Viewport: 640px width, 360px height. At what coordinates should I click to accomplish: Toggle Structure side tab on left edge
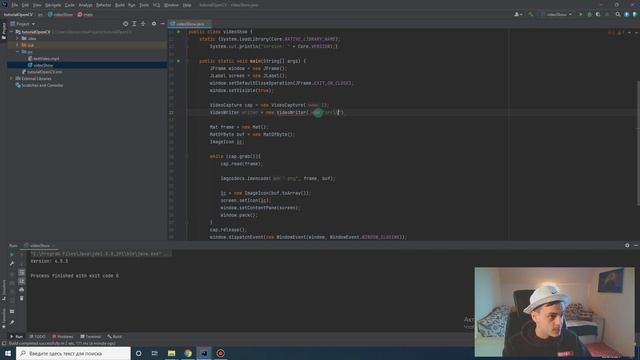coord(4,290)
